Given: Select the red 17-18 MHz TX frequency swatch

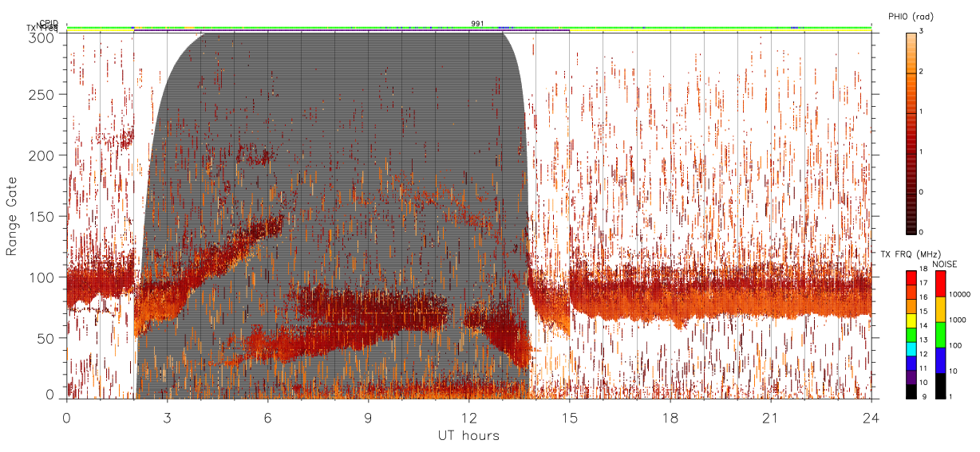Looking at the screenshot, I should click(x=911, y=277).
